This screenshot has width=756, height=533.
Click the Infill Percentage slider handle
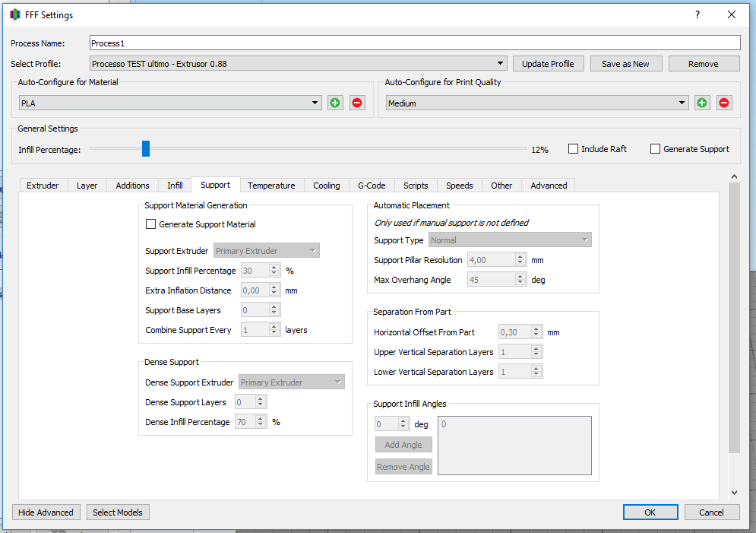point(146,149)
